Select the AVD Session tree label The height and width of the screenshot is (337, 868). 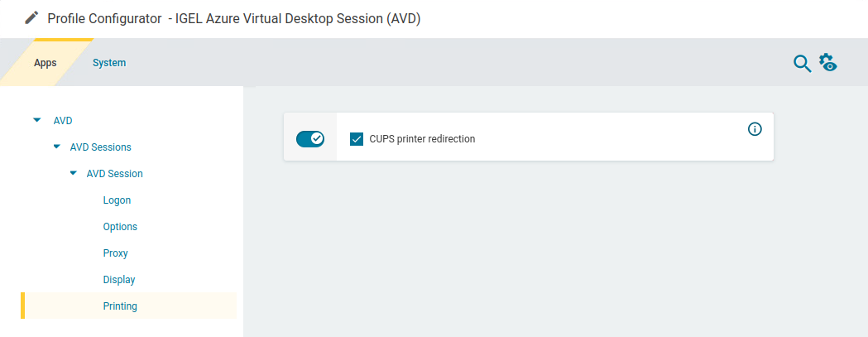(x=114, y=174)
